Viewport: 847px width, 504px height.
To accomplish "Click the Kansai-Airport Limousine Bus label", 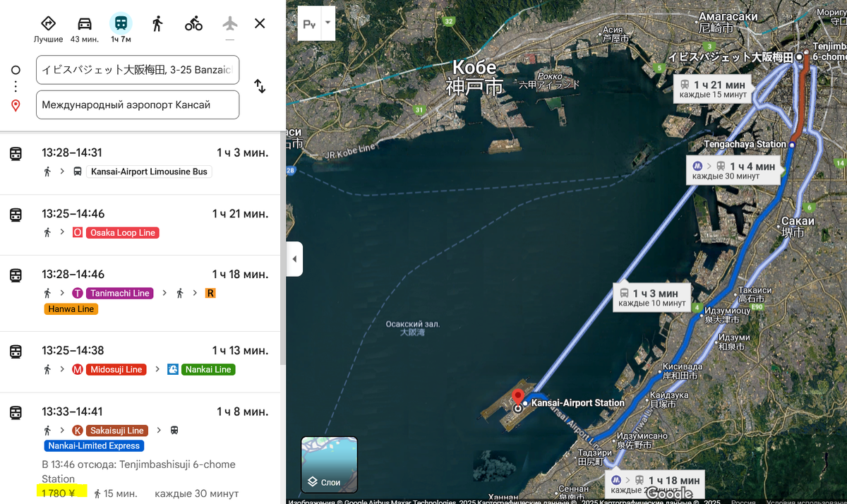I will tap(149, 172).
